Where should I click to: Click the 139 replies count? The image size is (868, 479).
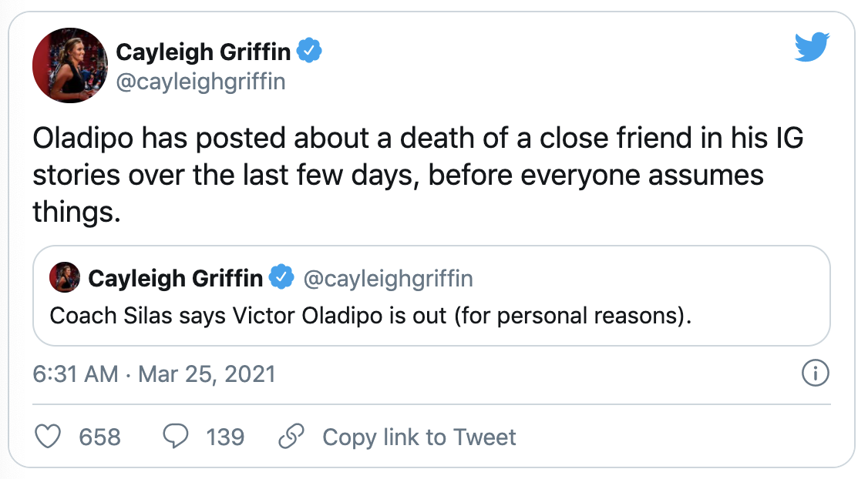pos(225,437)
